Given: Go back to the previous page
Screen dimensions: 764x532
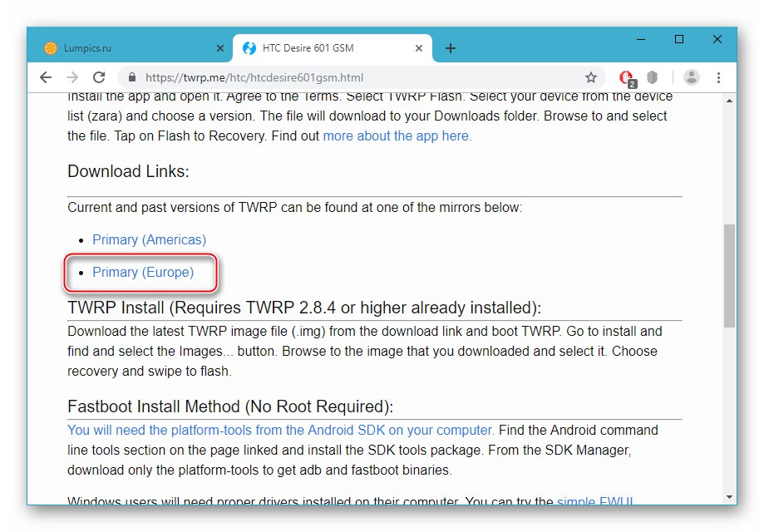Looking at the screenshot, I should point(46,77).
